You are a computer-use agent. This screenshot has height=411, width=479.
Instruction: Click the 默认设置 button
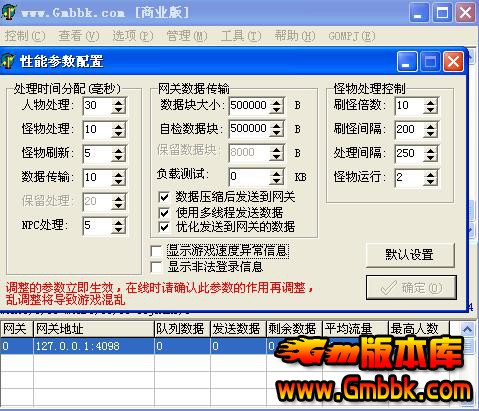(410, 255)
